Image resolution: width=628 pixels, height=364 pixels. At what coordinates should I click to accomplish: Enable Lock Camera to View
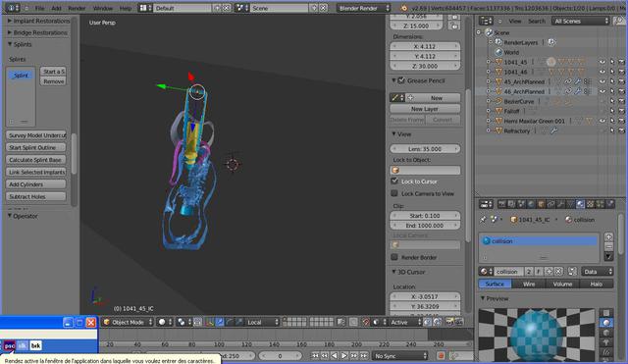coord(394,193)
